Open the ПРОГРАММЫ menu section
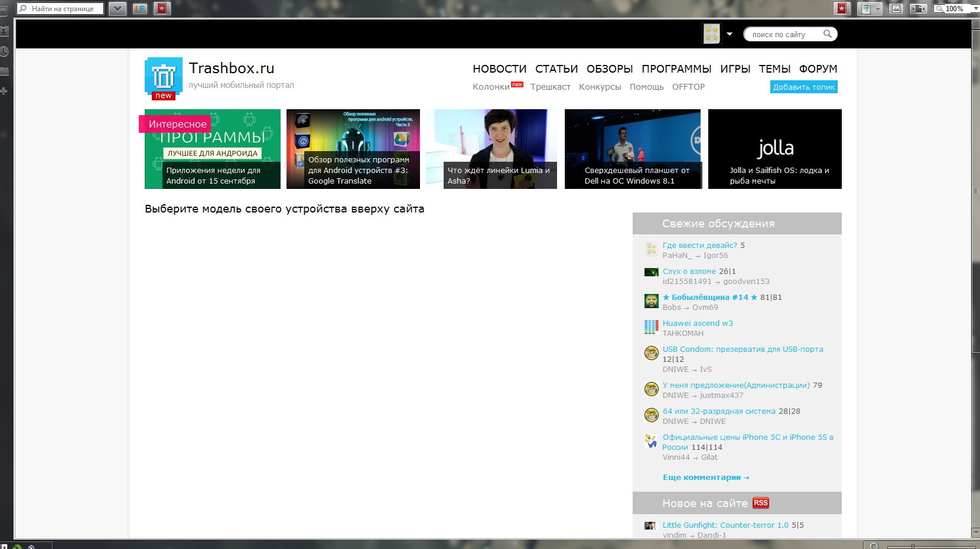 pyautogui.click(x=676, y=69)
